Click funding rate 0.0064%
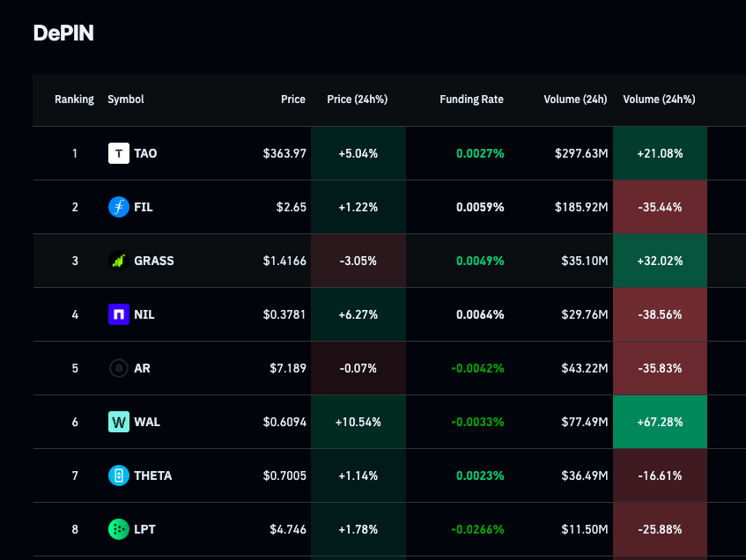 [x=480, y=314]
